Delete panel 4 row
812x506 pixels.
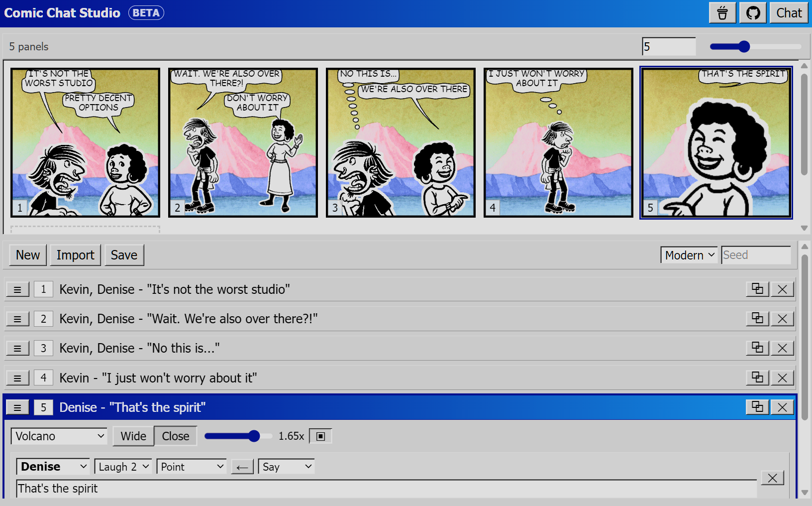[782, 378]
